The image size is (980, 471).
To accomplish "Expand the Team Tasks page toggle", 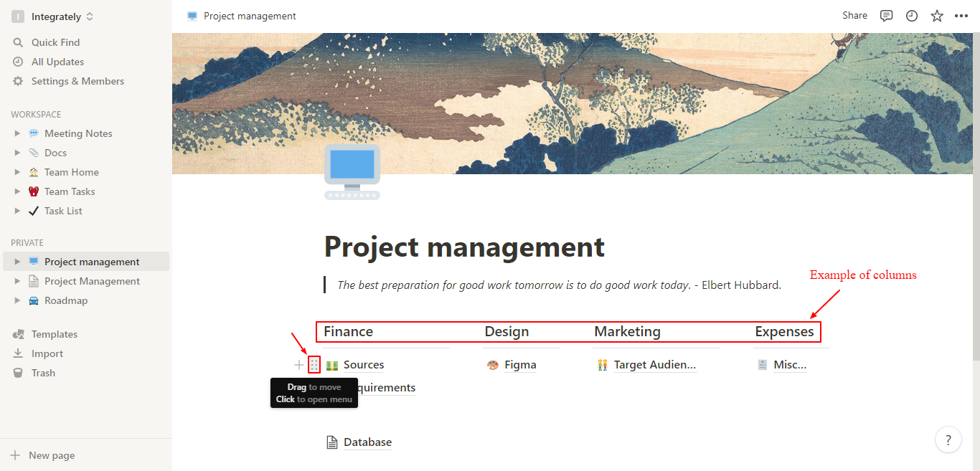I will pos(17,191).
